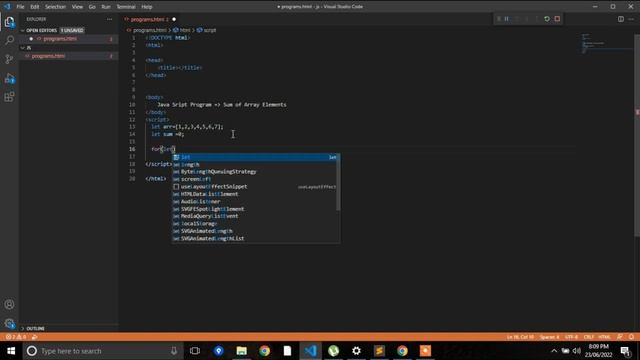The image size is (640, 360).
Task: Split the editor to the right
Action: pos(620,19)
